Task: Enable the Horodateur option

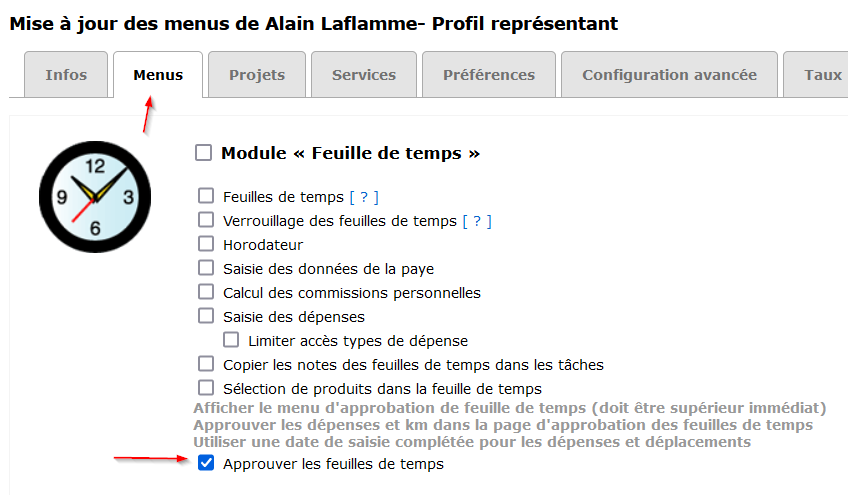Action: pos(206,244)
